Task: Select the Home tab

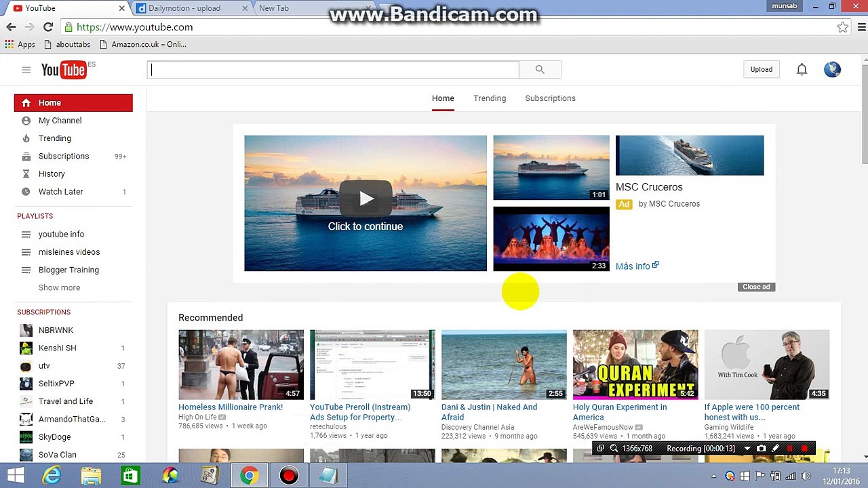Action: [443, 98]
